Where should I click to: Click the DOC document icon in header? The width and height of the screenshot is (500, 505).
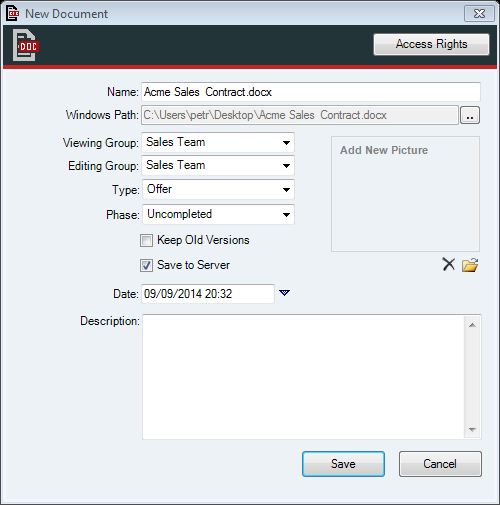[x=26, y=45]
